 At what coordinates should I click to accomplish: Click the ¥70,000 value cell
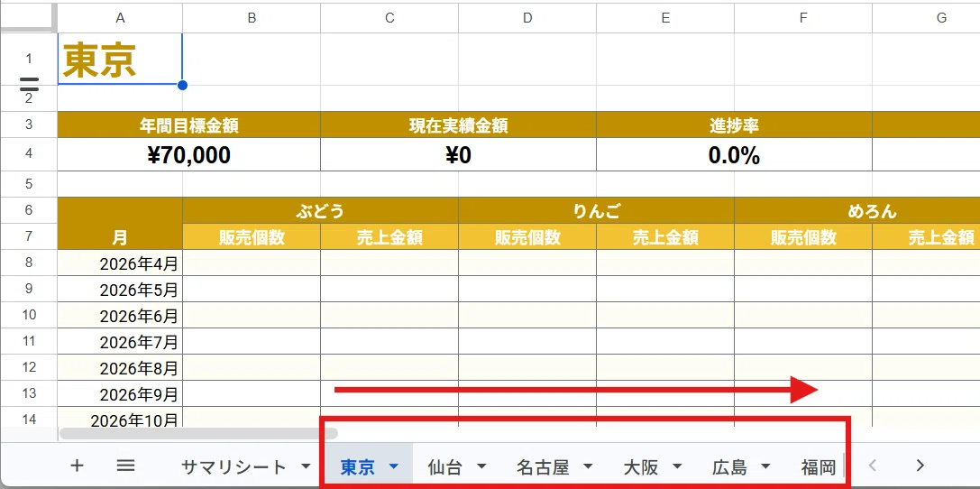tap(188, 154)
